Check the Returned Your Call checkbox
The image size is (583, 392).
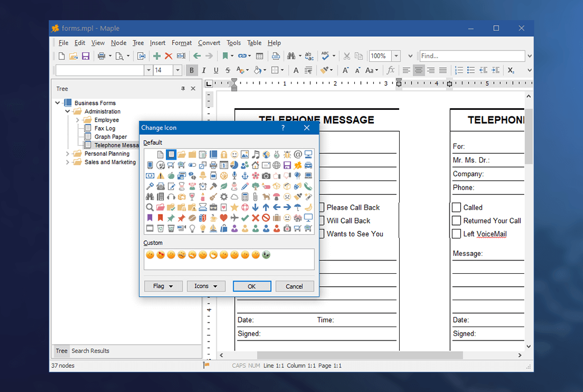(456, 221)
